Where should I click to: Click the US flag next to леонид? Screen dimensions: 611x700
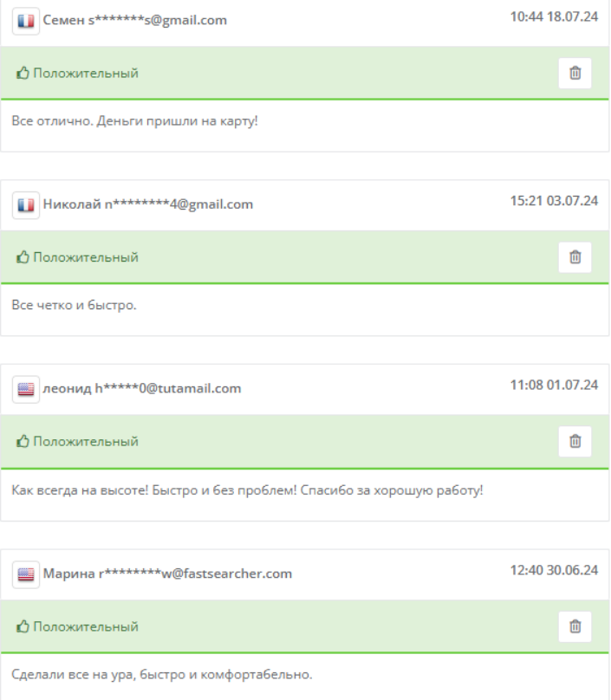pos(26,390)
